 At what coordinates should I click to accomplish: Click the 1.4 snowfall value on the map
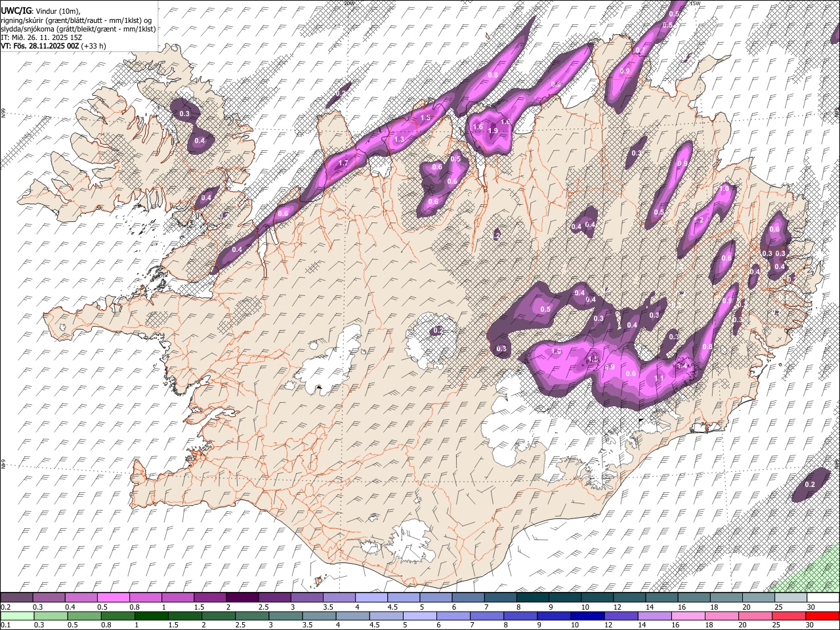[x=682, y=366]
